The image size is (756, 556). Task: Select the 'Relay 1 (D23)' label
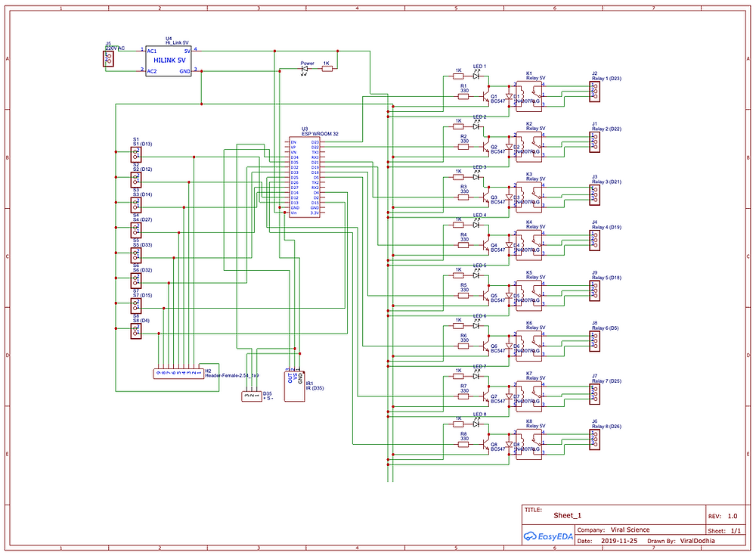(x=606, y=78)
